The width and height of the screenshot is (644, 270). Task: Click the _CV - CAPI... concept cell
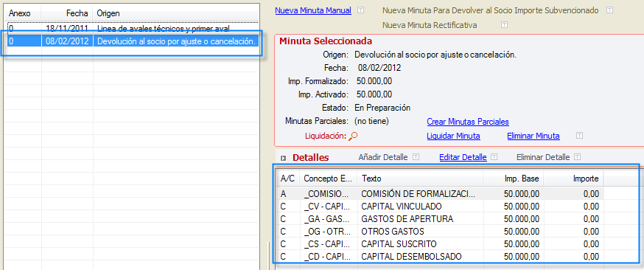[328, 207]
